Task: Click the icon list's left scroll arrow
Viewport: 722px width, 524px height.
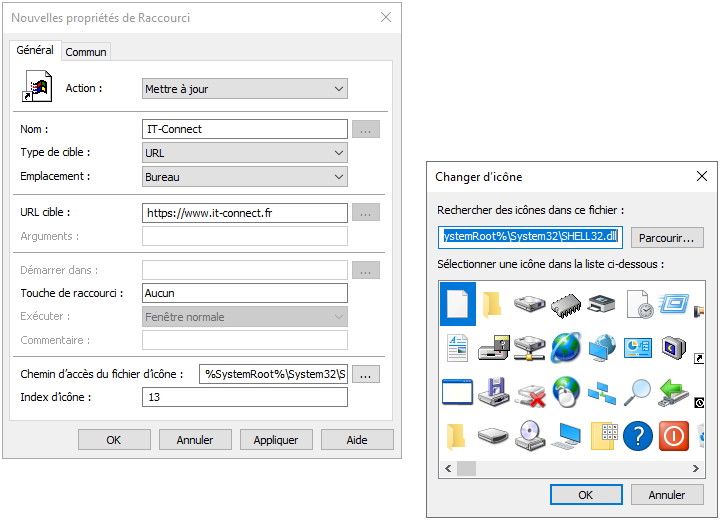Action: [x=448, y=469]
